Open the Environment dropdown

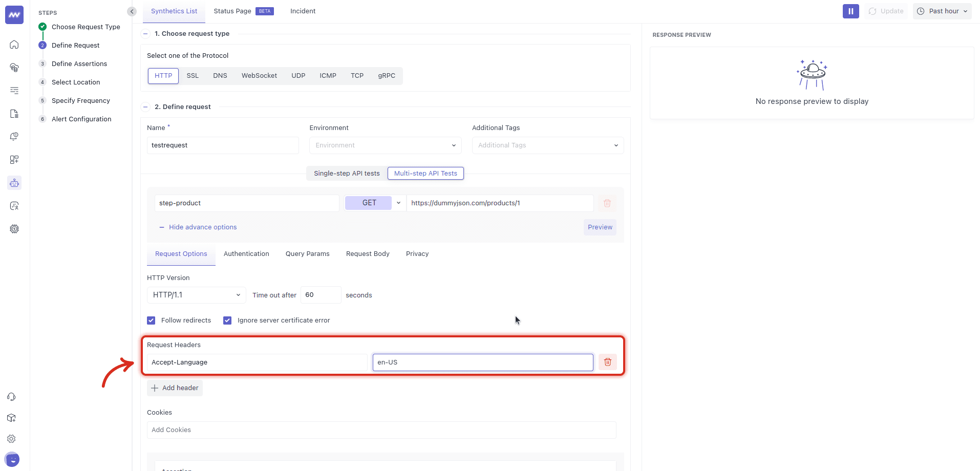[385, 145]
